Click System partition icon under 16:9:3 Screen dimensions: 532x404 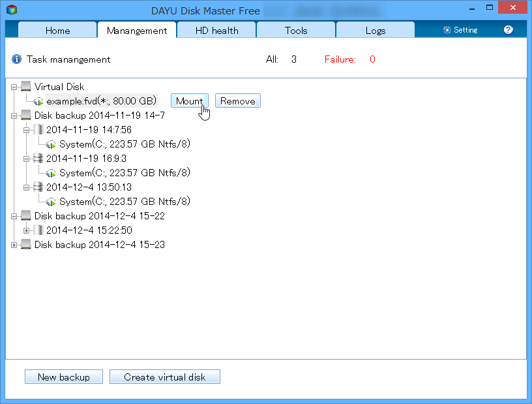[52, 174]
